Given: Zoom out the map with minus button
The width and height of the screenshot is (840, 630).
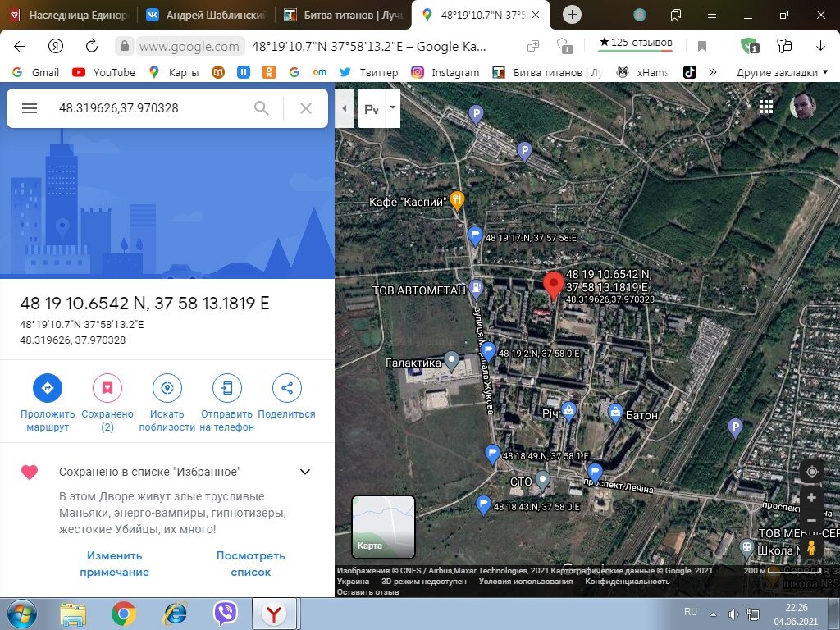Looking at the screenshot, I should 811,520.
